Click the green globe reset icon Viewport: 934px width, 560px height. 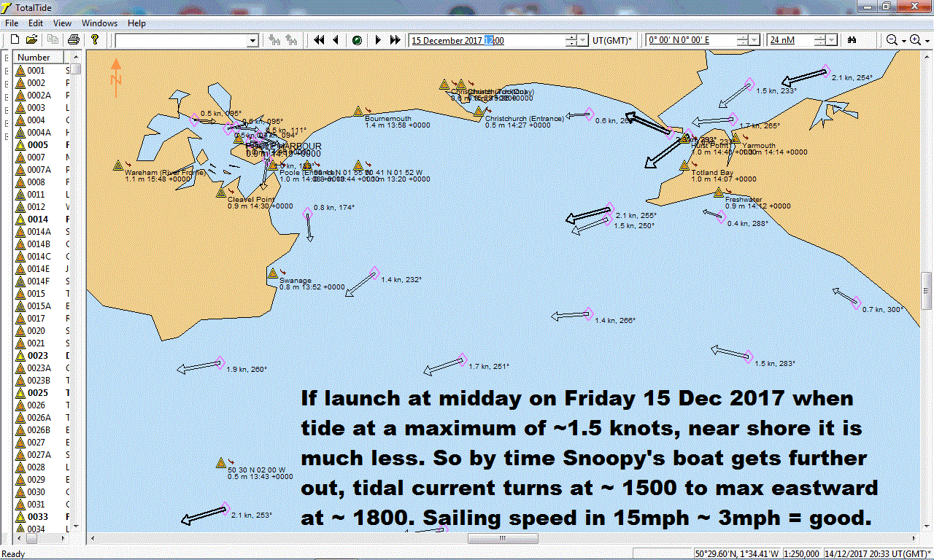point(355,40)
